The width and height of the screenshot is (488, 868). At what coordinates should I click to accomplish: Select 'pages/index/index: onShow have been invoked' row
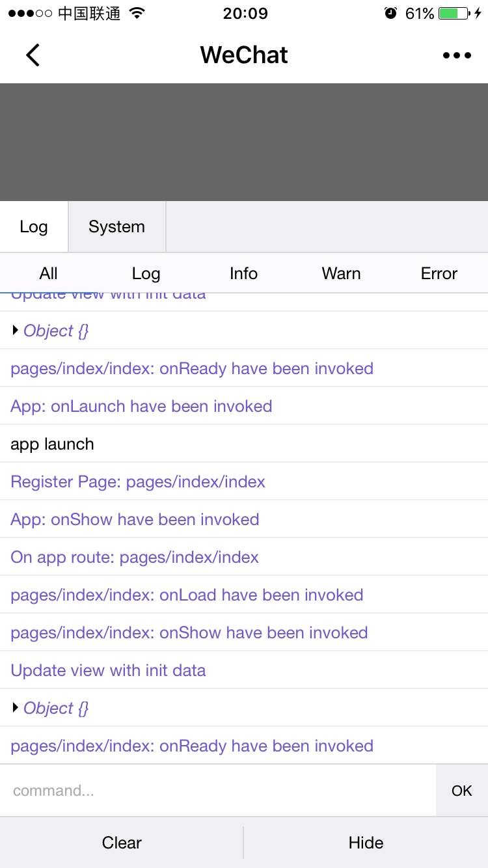[244, 632]
